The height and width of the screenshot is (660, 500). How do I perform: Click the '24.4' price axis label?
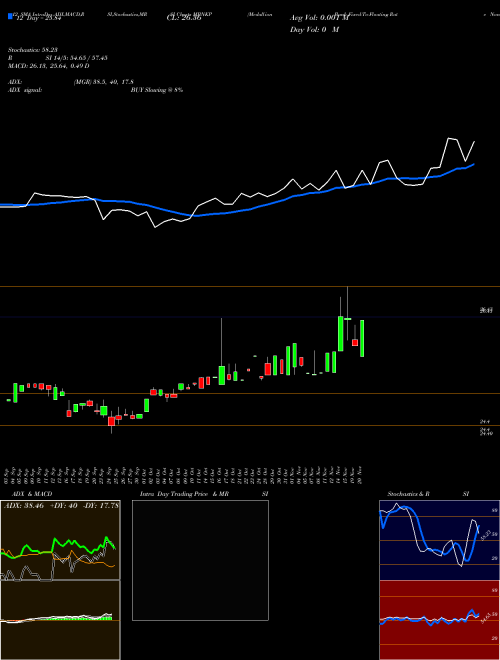(x=485, y=421)
